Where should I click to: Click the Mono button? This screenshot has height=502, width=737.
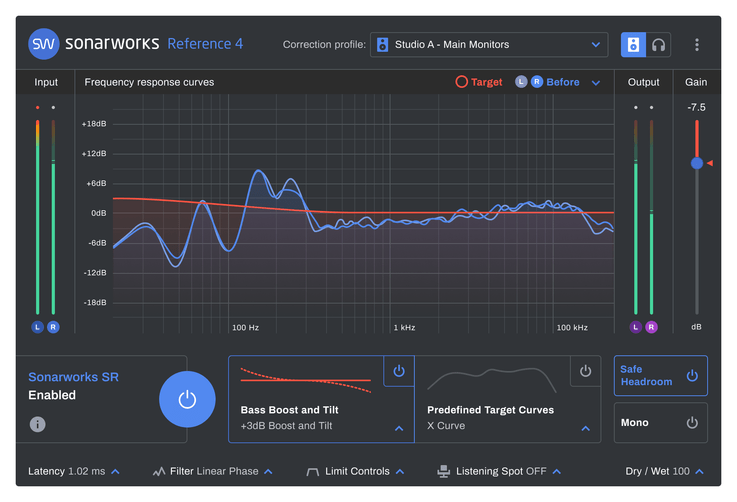[660, 423]
